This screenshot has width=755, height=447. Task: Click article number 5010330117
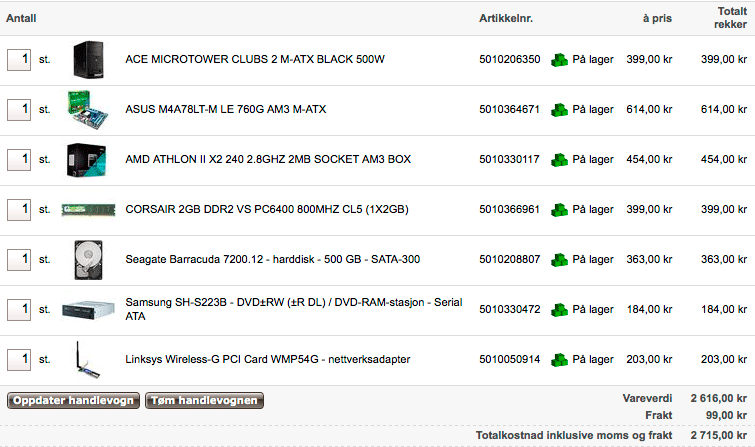509,159
